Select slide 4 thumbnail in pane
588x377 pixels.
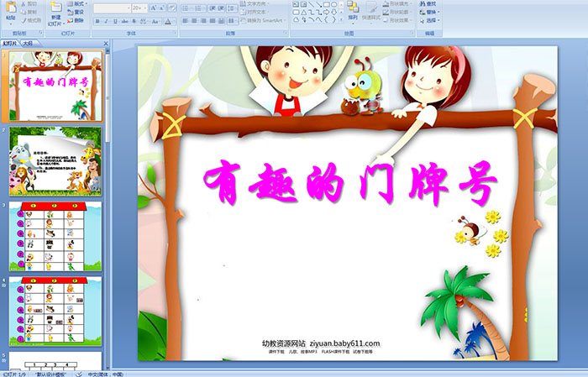(x=55, y=312)
